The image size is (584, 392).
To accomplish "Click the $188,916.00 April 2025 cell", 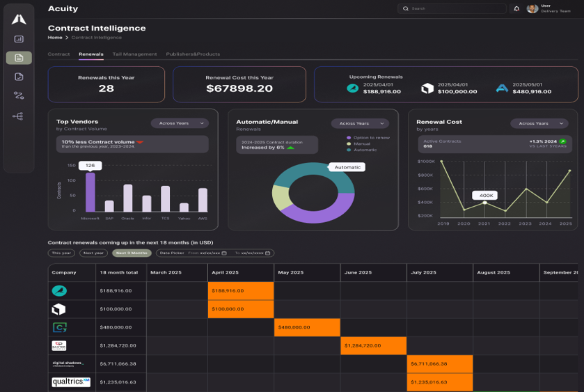I will pyautogui.click(x=241, y=290).
